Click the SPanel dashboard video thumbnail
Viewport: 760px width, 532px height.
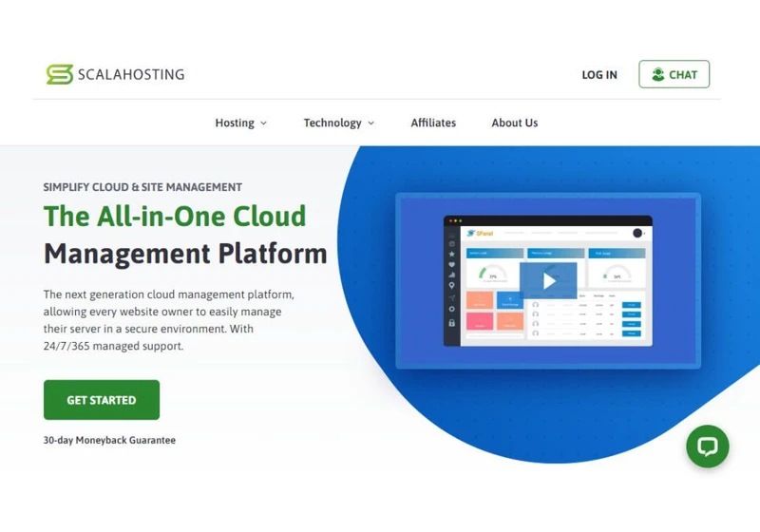(x=548, y=281)
